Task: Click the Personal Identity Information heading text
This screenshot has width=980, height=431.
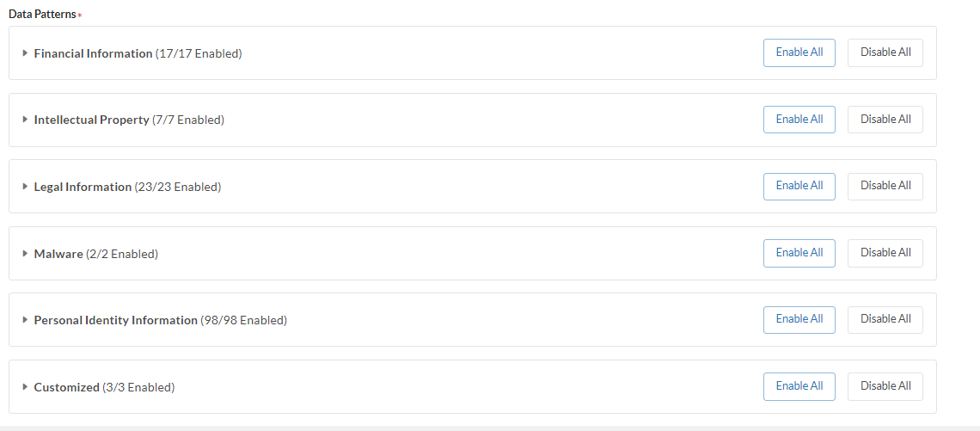Action: (115, 320)
